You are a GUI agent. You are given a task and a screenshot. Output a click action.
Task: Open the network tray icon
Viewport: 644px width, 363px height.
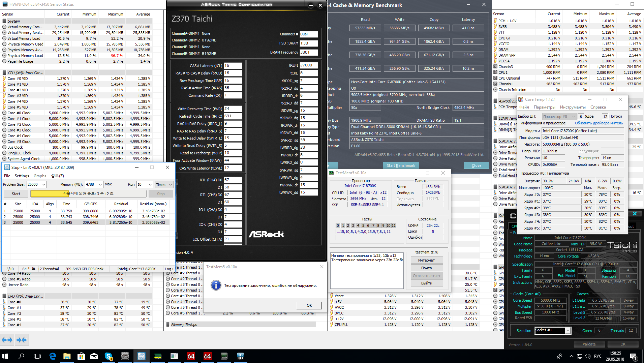[x=580, y=356]
